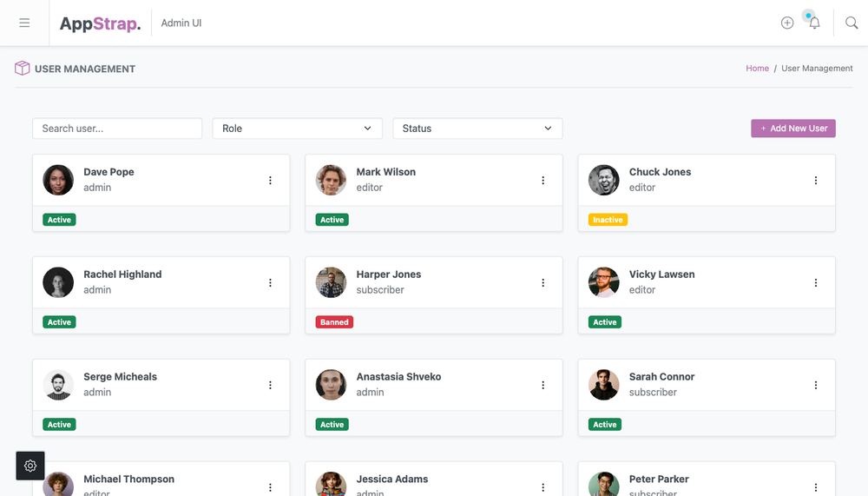This screenshot has width=868, height=496.
Task: Open the search magnifier in header
Action: point(852,23)
